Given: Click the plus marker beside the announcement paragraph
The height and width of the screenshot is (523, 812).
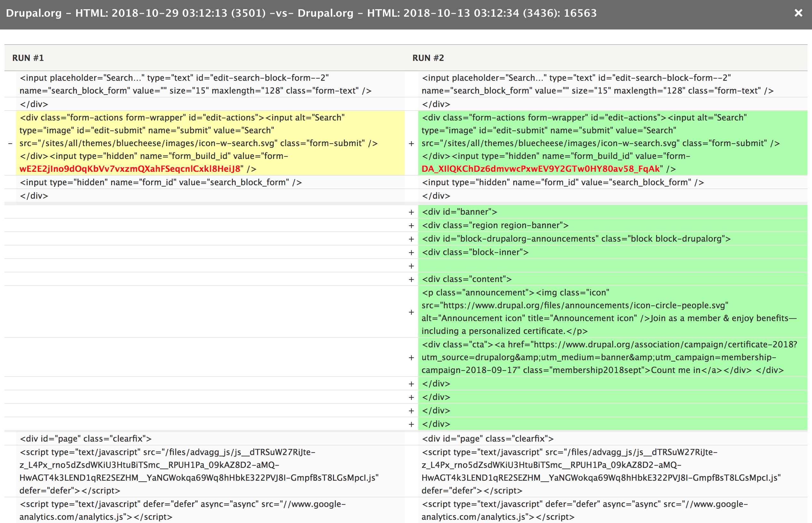Looking at the screenshot, I should 411,312.
